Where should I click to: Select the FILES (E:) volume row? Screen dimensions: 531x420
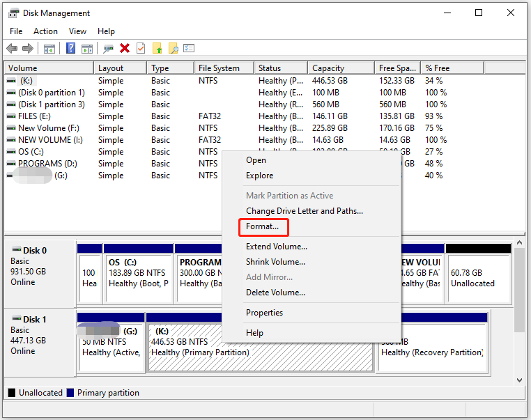tap(34, 116)
